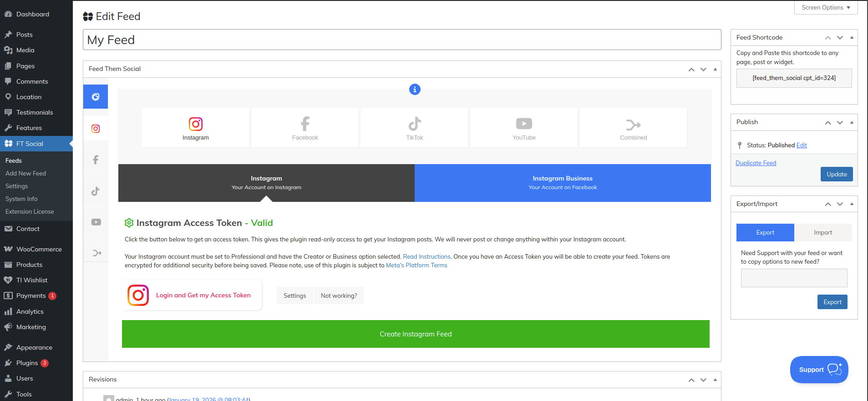The height and width of the screenshot is (401, 868).
Task: Click the Comments bubble icon
Action: pos(8,81)
